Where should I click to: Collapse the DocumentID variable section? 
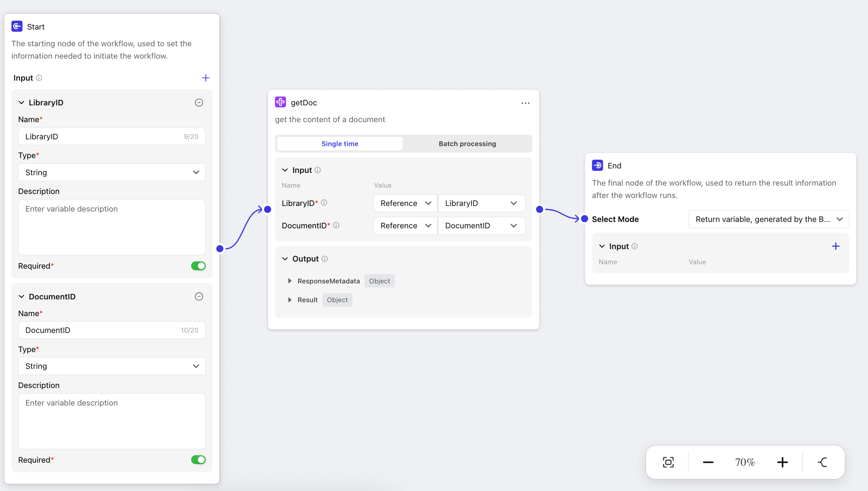tap(22, 297)
